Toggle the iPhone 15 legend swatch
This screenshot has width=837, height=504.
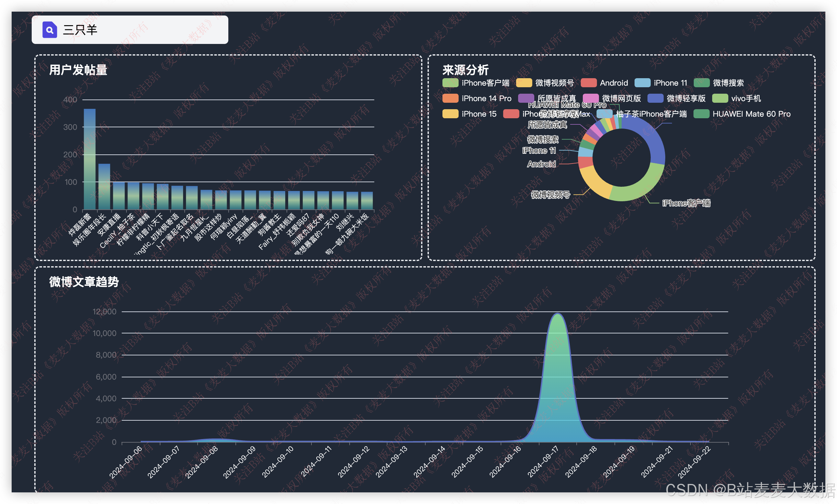(x=450, y=114)
